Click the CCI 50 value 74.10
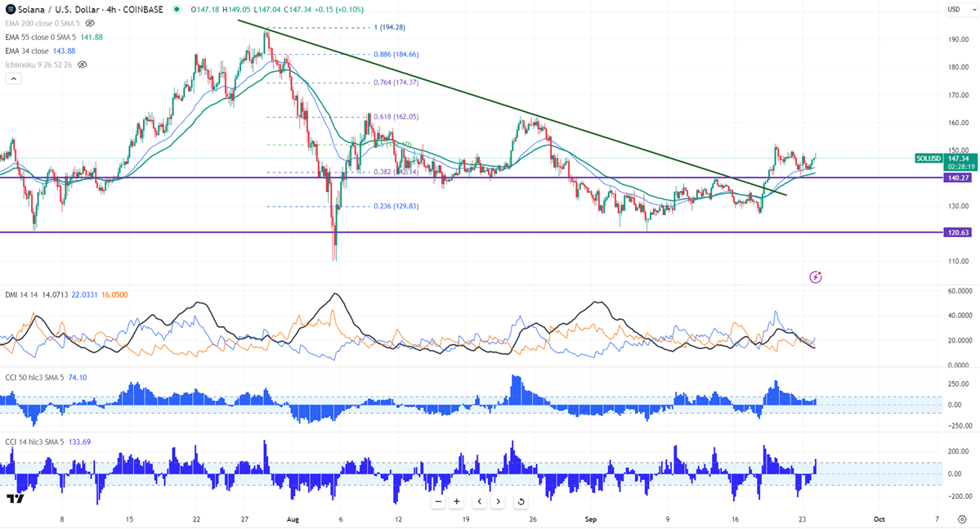980x529 pixels. (x=78, y=378)
